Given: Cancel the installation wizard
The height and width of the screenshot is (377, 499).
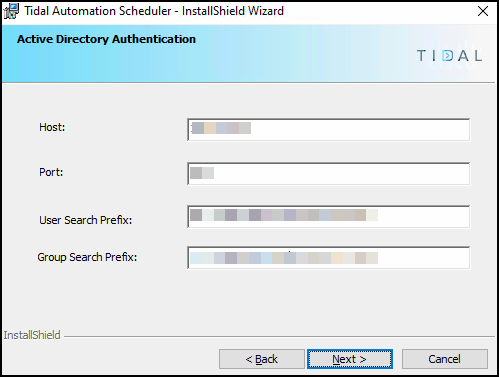Looking at the screenshot, I should tap(445, 359).
